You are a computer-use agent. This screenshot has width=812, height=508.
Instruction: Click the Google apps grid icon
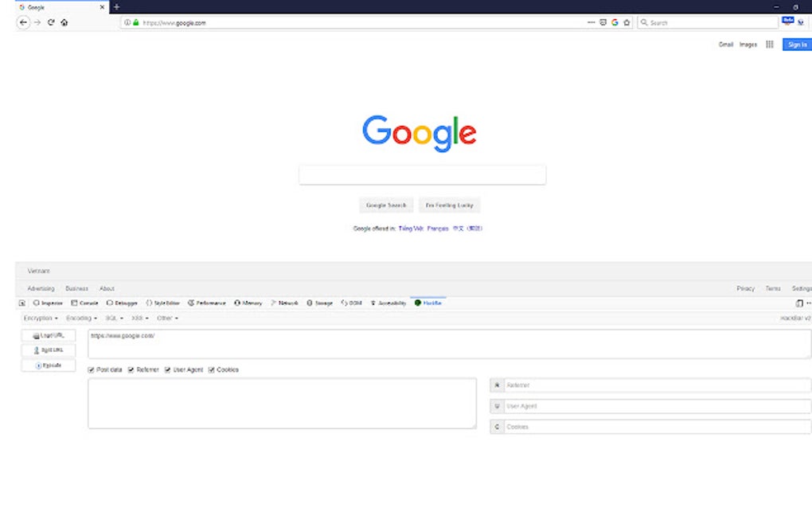coord(769,45)
